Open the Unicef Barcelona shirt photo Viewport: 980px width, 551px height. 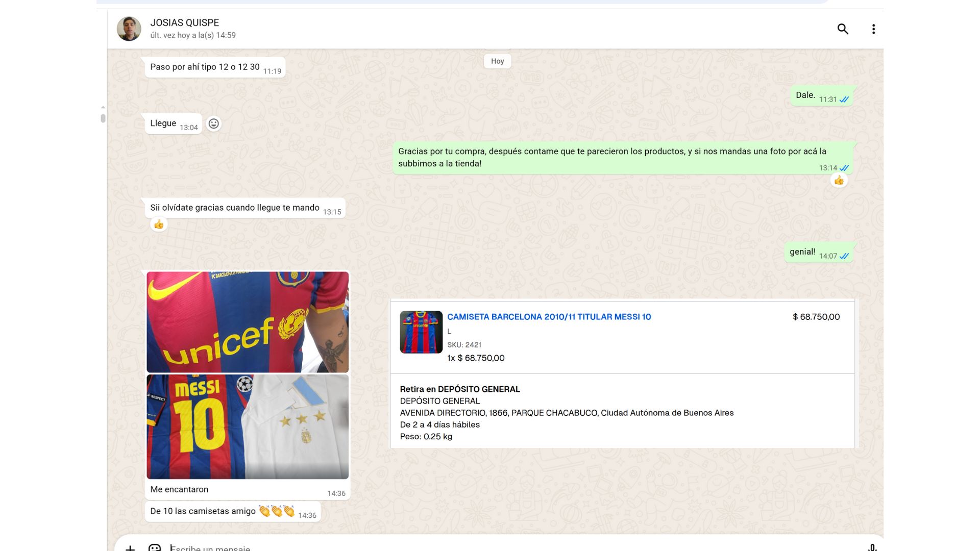point(248,322)
